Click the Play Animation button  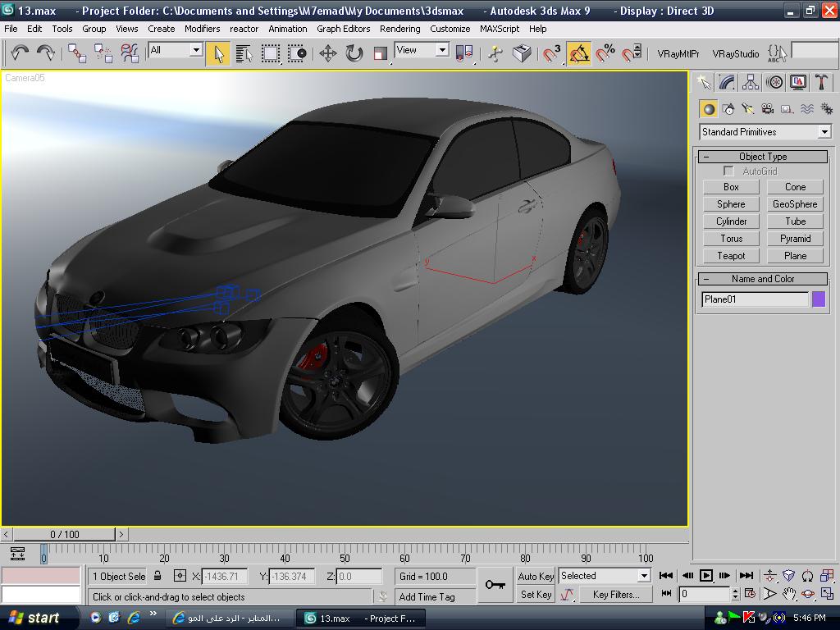706,575
